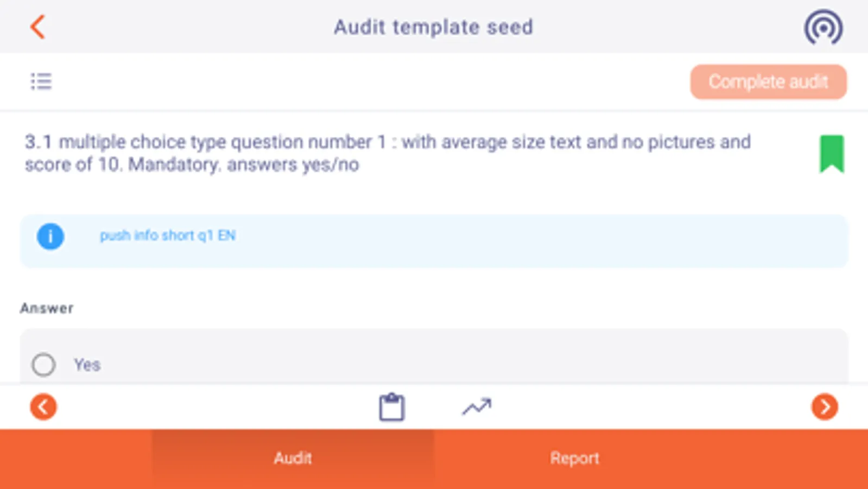Switch to the Report tab
This screenshot has width=868, height=489.
tap(574, 458)
